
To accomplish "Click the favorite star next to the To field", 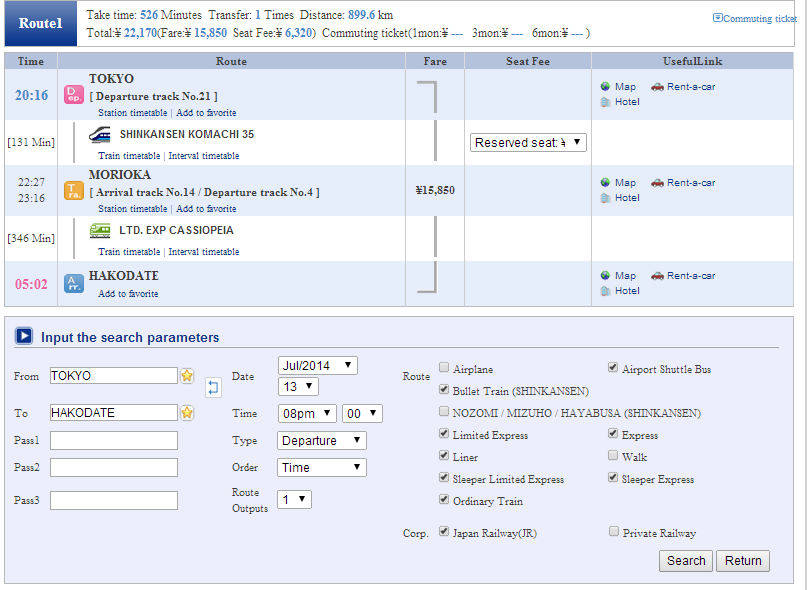I will pyautogui.click(x=187, y=412).
